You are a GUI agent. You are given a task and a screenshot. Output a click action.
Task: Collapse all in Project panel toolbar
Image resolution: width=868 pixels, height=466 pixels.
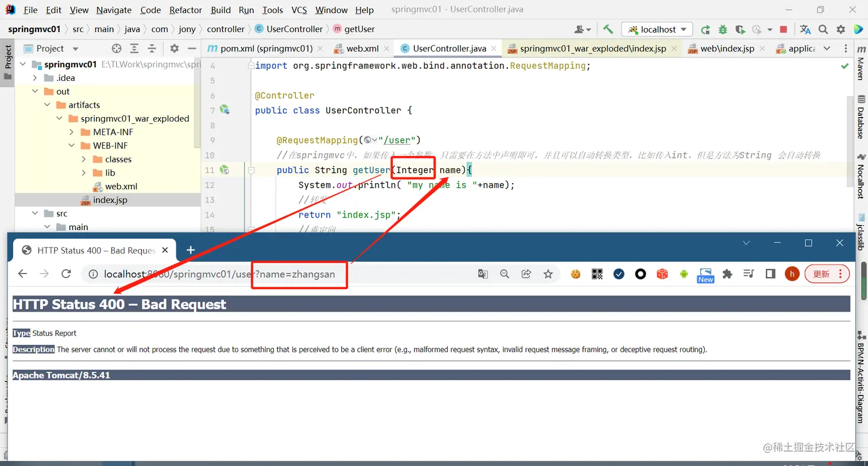click(x=152, y=49)
